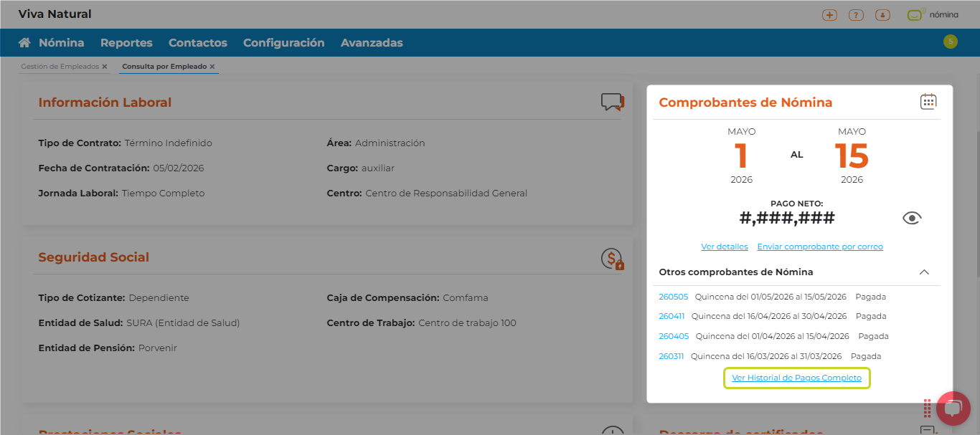Viewport: 980px width, 435px height.
Task: Switch to Gestión de Empleados tab
Action: coord(60,67)
